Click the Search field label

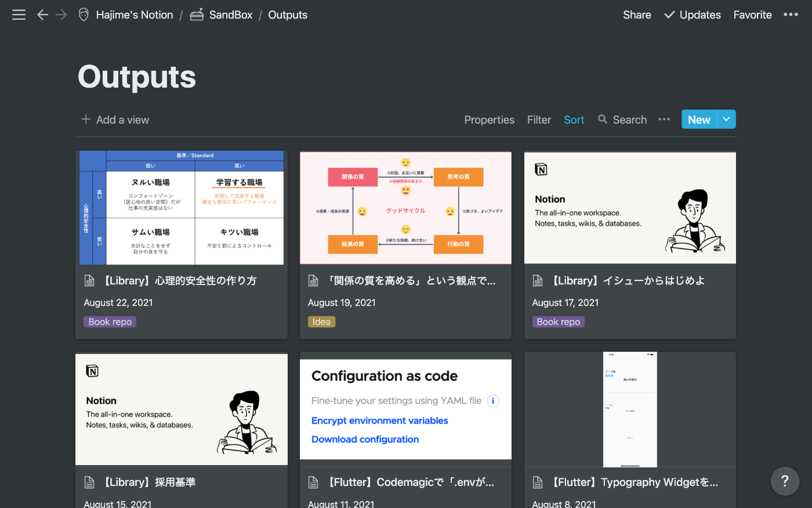tap(629, 120)
